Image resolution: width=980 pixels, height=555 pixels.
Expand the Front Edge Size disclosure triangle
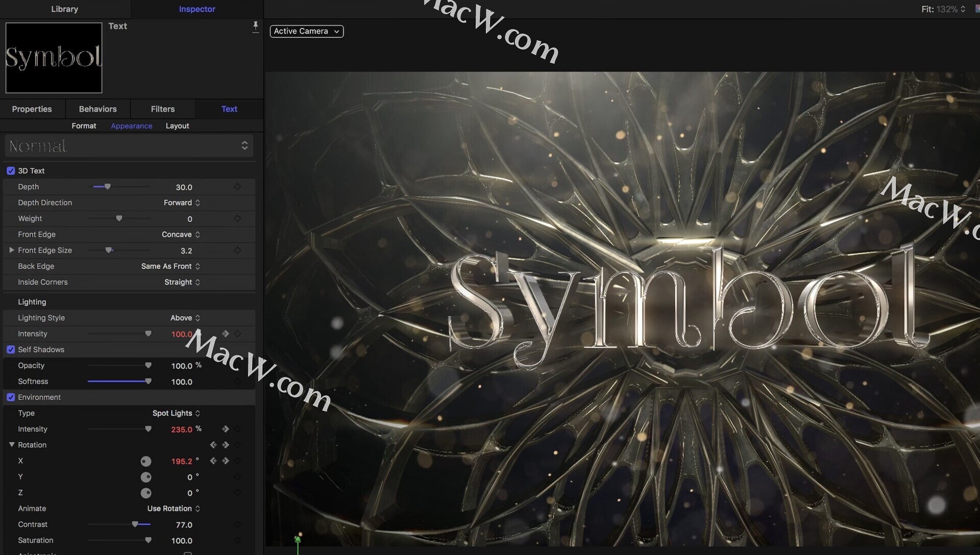11,250
